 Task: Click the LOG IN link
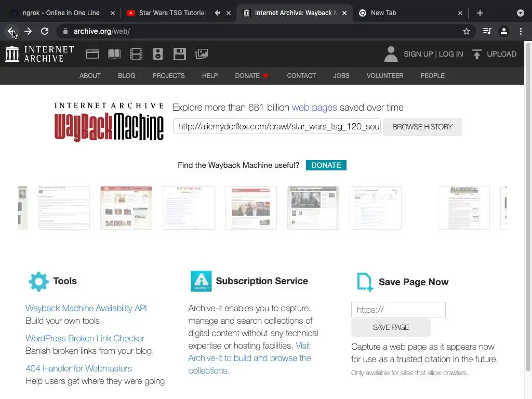pyautogui.click(x=450, y=54)
